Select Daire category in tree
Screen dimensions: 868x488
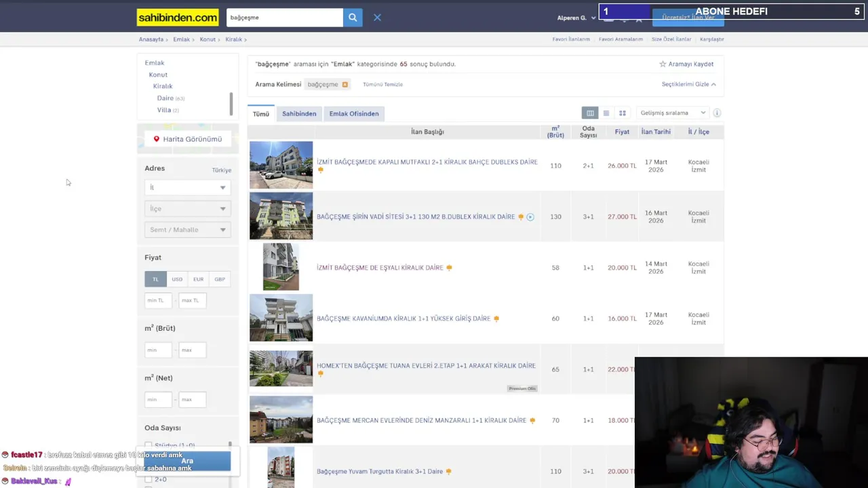tap(165, 98)
